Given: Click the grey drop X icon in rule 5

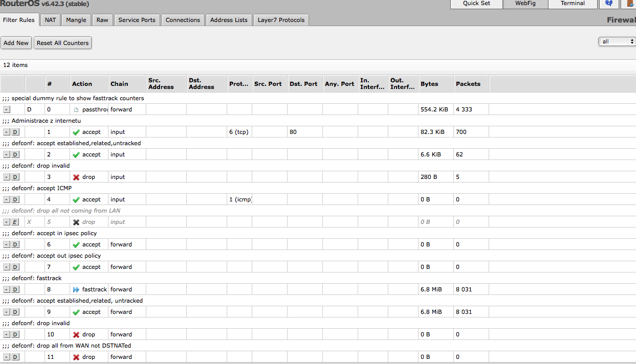Looking at the screenshot, I should (x=76, y=222).
